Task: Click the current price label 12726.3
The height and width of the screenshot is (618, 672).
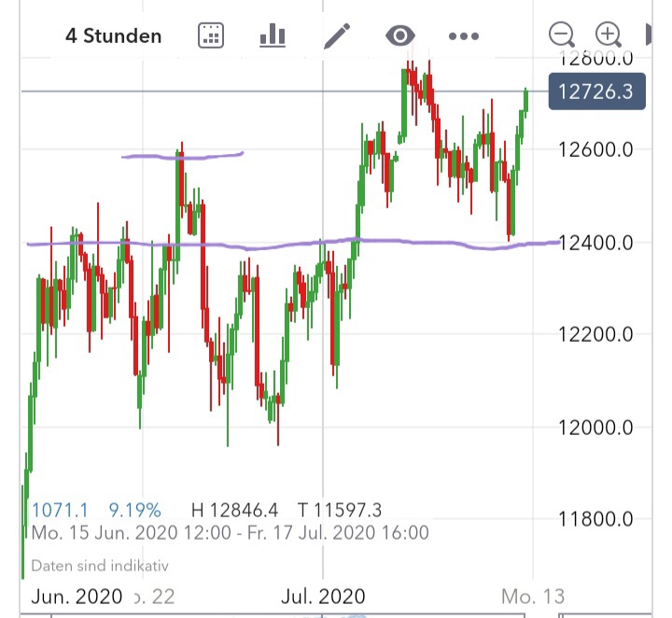Action: coord(595,91)
